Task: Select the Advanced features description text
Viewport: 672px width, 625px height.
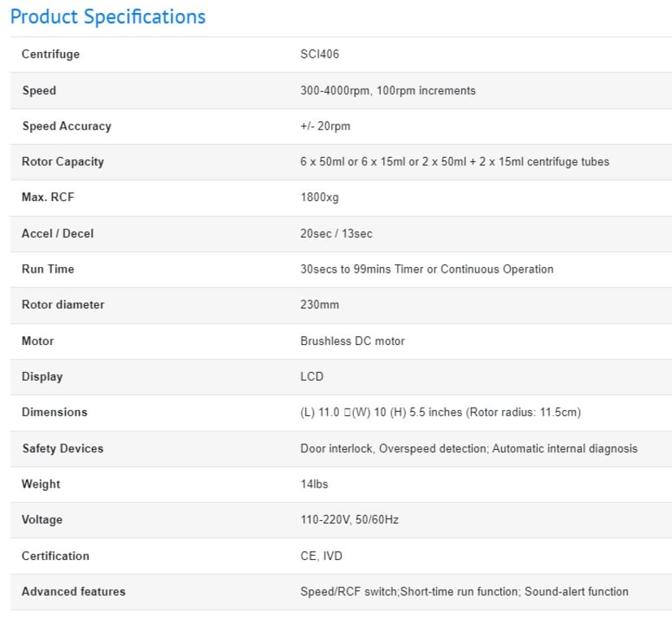Action: 464,592
